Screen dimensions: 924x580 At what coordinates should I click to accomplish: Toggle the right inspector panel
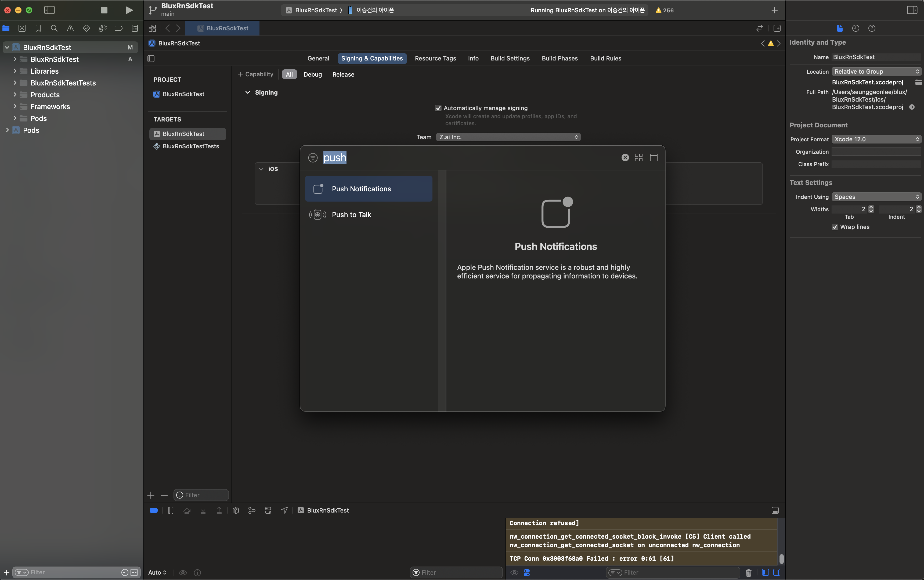click(912, 10)
